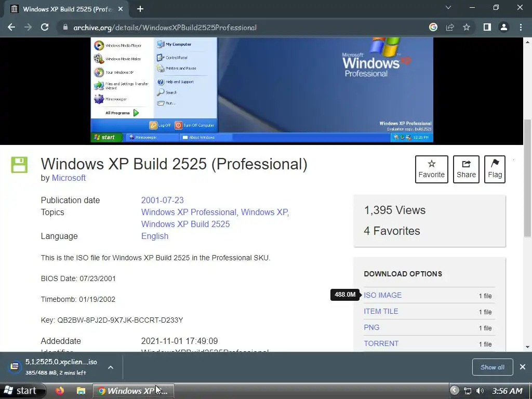Open the 2001-07-23 publication date link

[162, 200]
